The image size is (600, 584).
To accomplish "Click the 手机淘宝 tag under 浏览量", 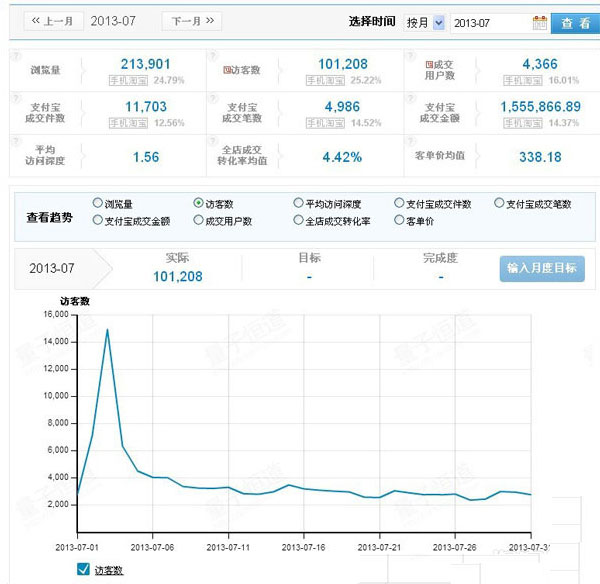I will 128,80.
